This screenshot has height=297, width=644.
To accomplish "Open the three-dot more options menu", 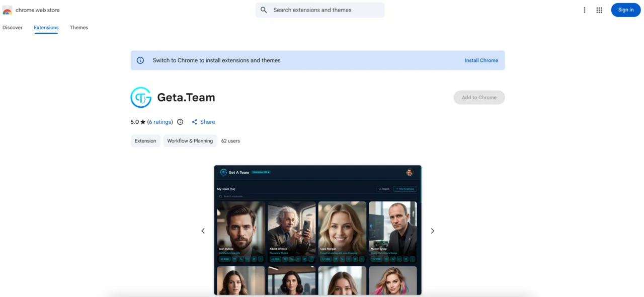I will pyautogui.click(x=584, y=10).
